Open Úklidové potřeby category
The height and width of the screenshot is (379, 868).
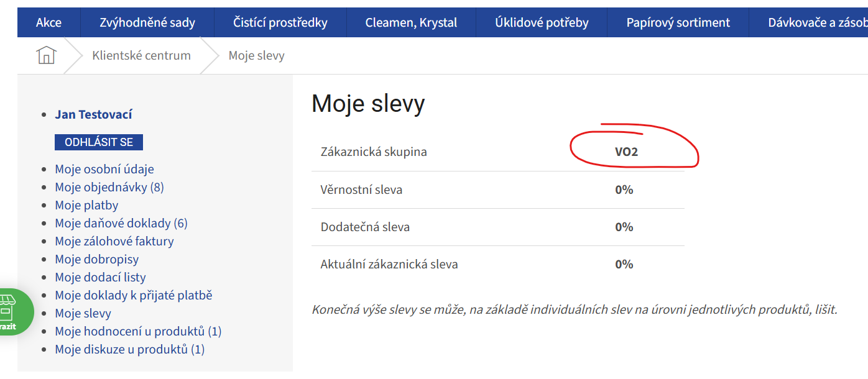(542, 22)
